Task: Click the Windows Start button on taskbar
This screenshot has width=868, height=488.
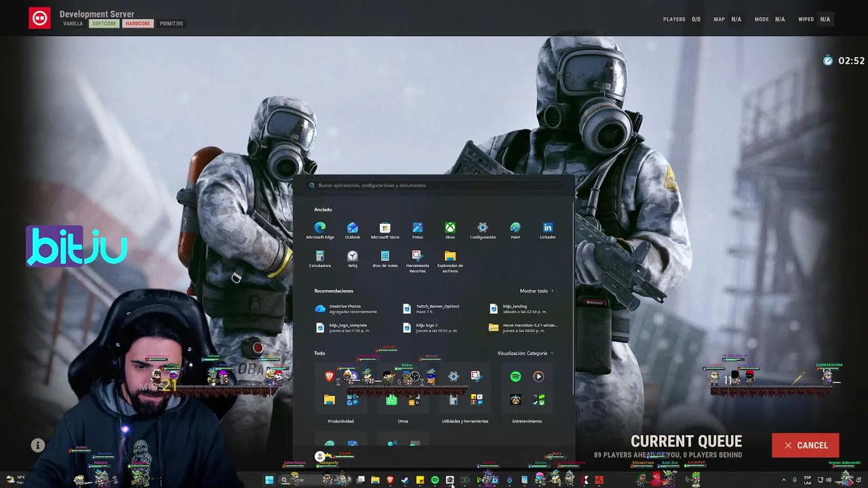Action: (x=269, y=481)
